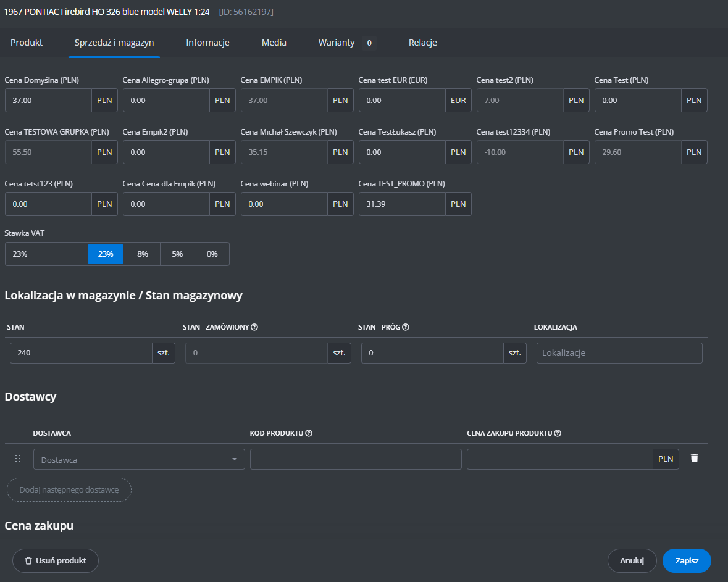This screenshot has height=582, width=728.
Task: Select the 5% VAT rate option
Action: [x=177, y=254]
